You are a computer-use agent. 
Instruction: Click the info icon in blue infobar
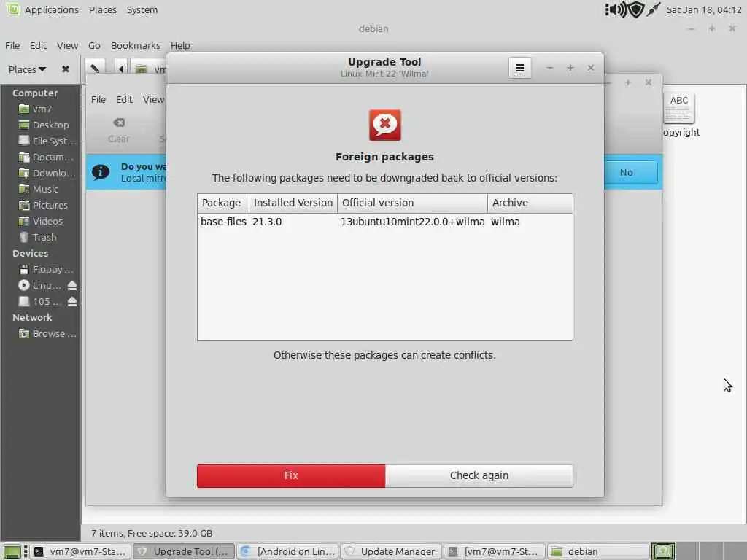click(101, 172)
